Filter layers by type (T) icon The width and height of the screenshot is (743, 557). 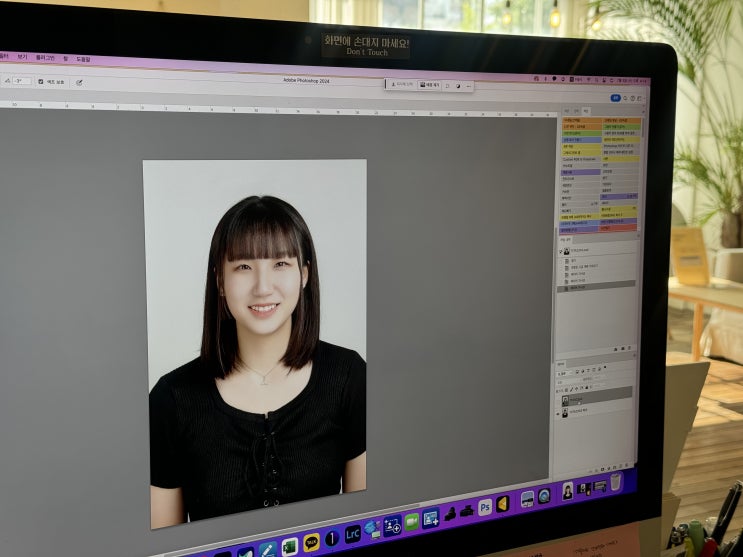589,371
